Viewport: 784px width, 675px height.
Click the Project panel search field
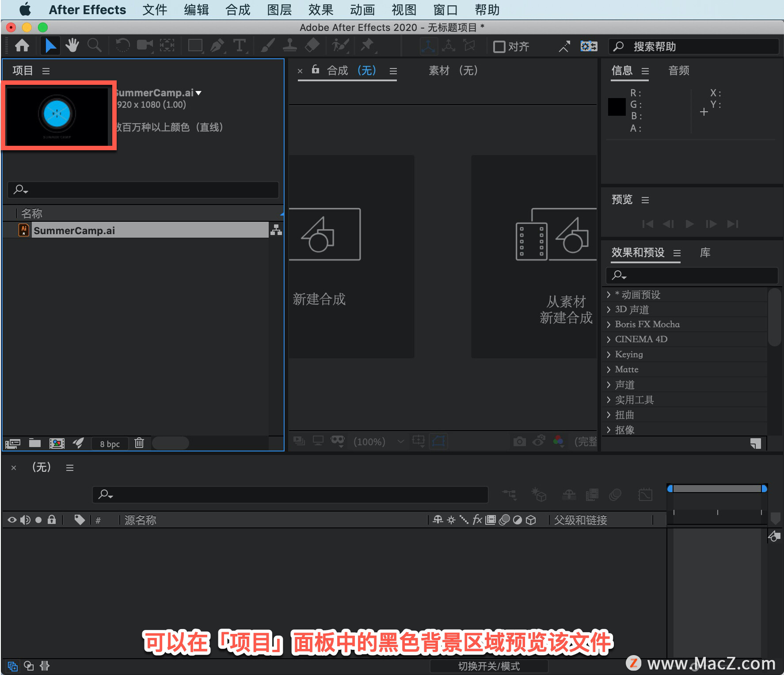143,190
